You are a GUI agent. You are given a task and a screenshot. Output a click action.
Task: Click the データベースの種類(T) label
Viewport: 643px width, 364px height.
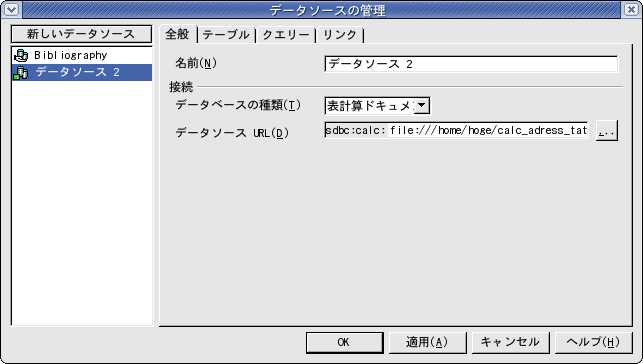(x=238, y=105)
